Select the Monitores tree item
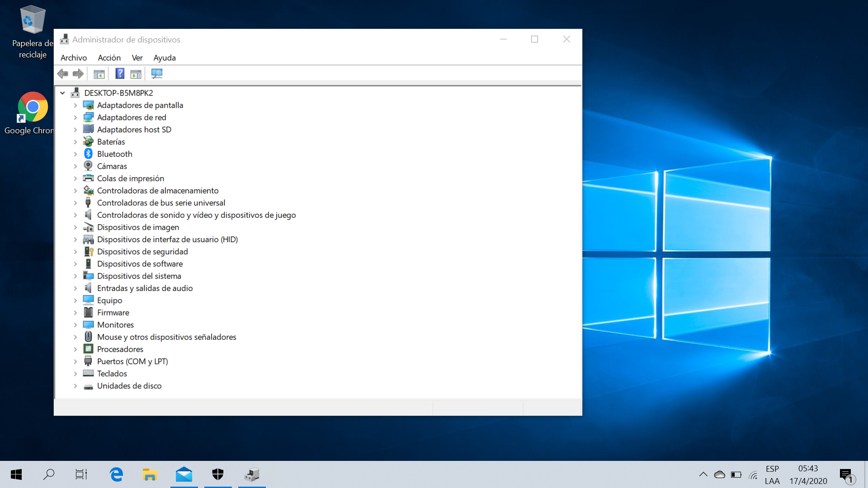This screenshot has height=488, width=868. [115, 325]
